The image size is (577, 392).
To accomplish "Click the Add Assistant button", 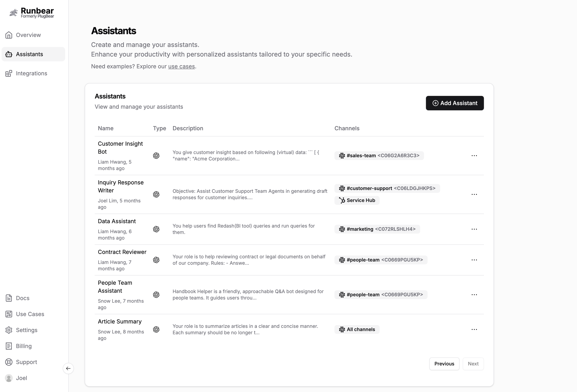I will point(455,103).
